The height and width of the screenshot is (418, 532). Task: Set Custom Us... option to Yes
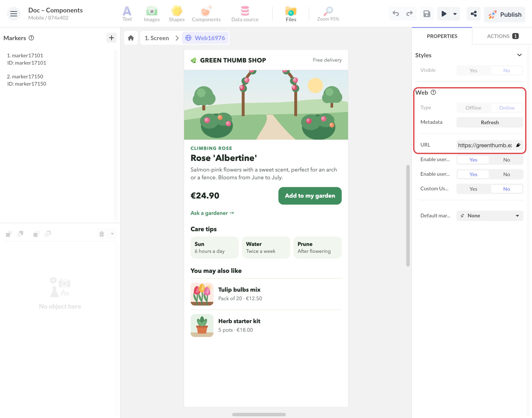tap(473, 189)
